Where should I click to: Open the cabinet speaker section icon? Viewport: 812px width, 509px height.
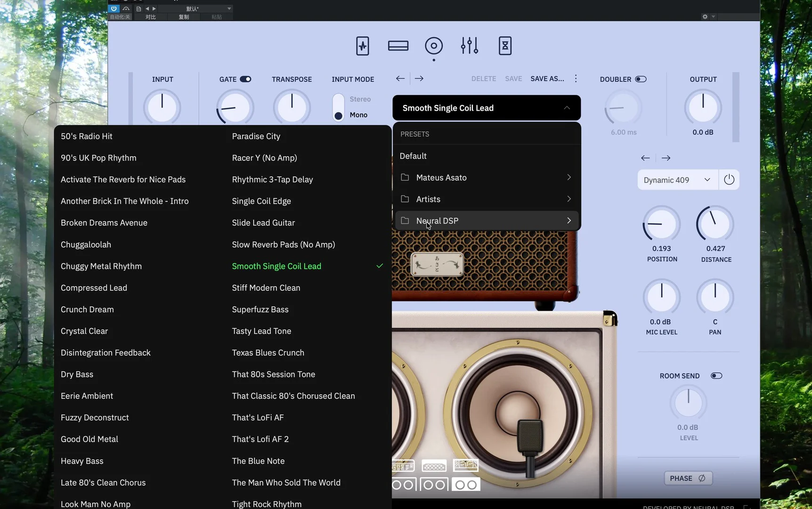click(x=433, y=46)
